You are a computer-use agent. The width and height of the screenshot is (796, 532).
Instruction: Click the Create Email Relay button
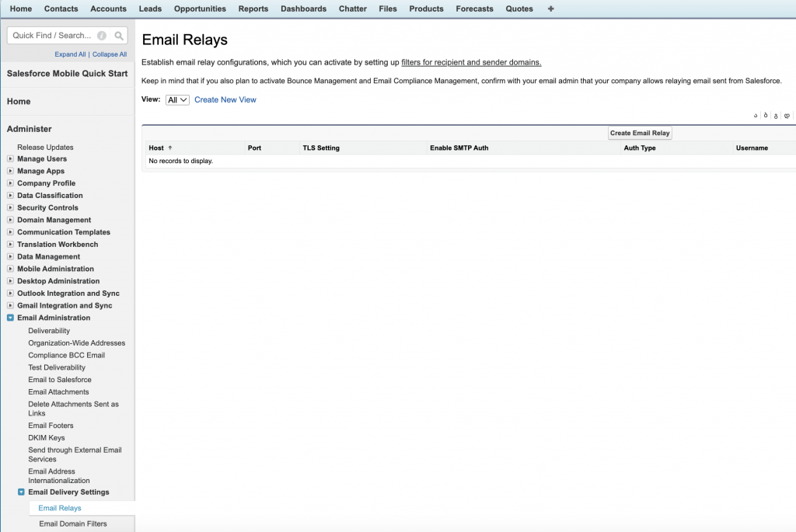point(640,133)
